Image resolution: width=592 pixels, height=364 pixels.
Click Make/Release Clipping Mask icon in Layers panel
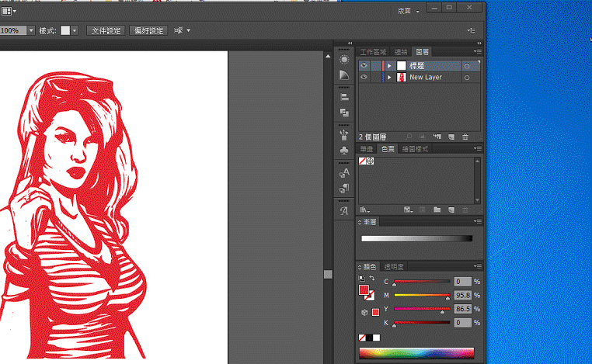pyautogui.click(x=422, y=137)
